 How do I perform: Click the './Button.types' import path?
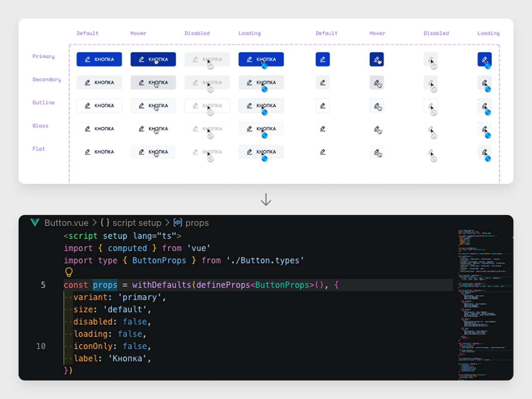[x=265, y=261]
